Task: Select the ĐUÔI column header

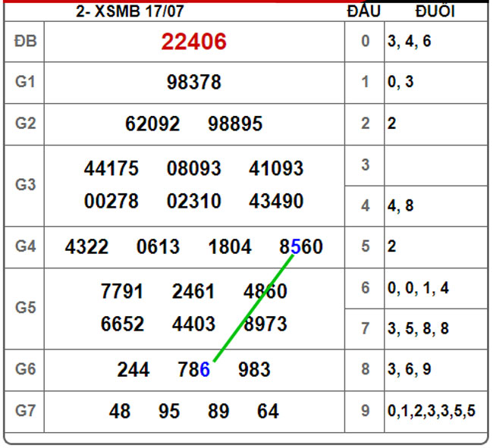Action: click(x=436, y=11)
